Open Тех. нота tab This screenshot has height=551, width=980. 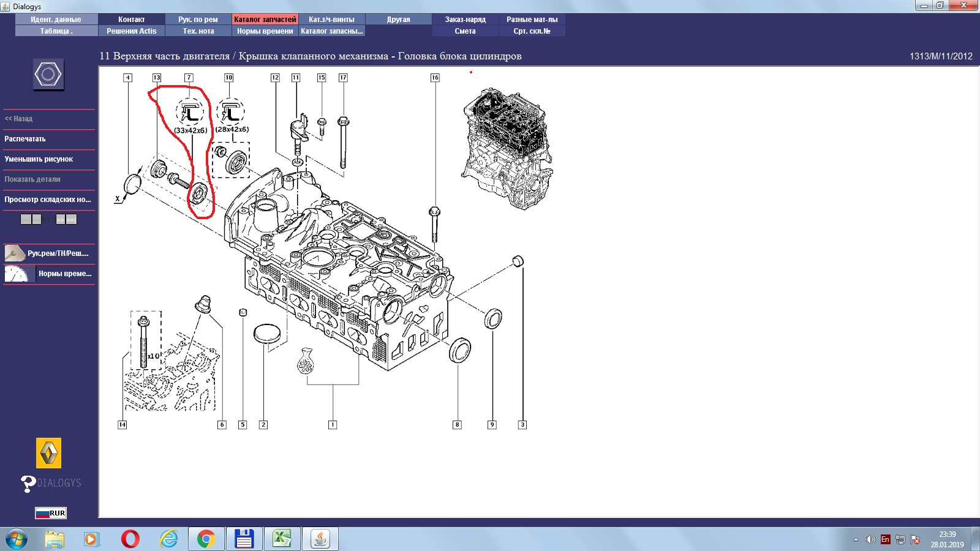[198, 31]
